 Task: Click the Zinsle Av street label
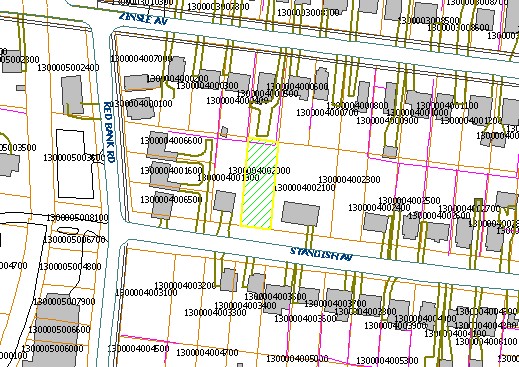click(x=143, y=19)
